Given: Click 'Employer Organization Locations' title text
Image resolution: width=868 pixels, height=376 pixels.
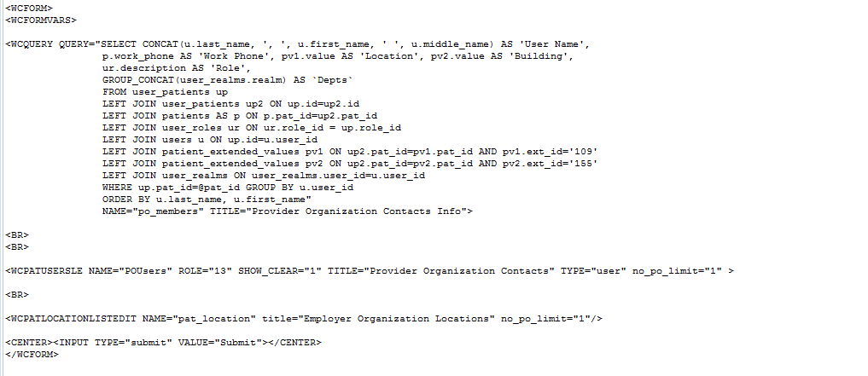Looking at the screenshot, I should [396, 319].
